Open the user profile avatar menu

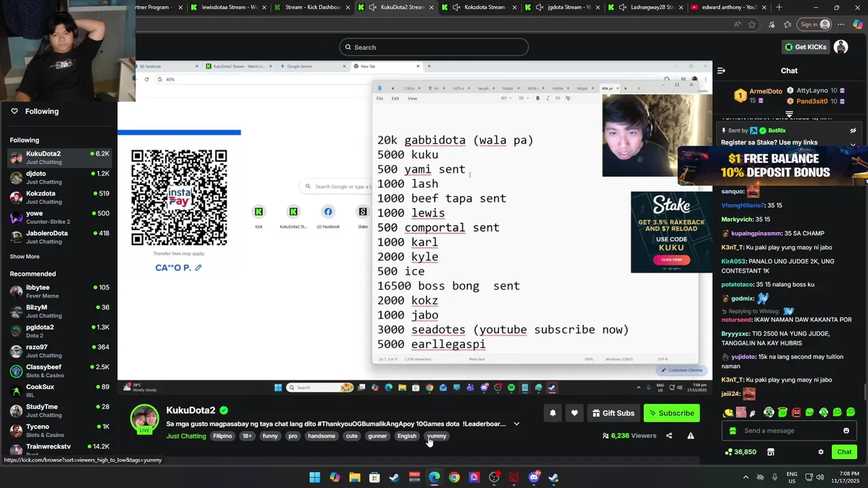tap(841, 47)
